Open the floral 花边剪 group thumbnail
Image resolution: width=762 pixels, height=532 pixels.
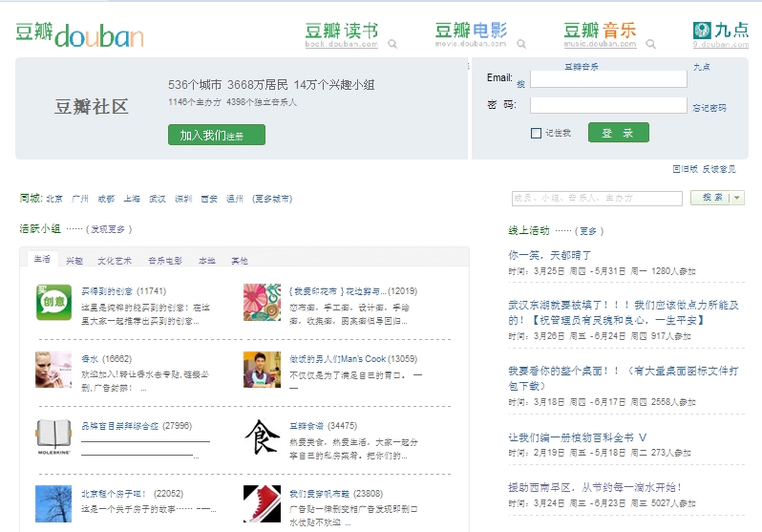262,302
